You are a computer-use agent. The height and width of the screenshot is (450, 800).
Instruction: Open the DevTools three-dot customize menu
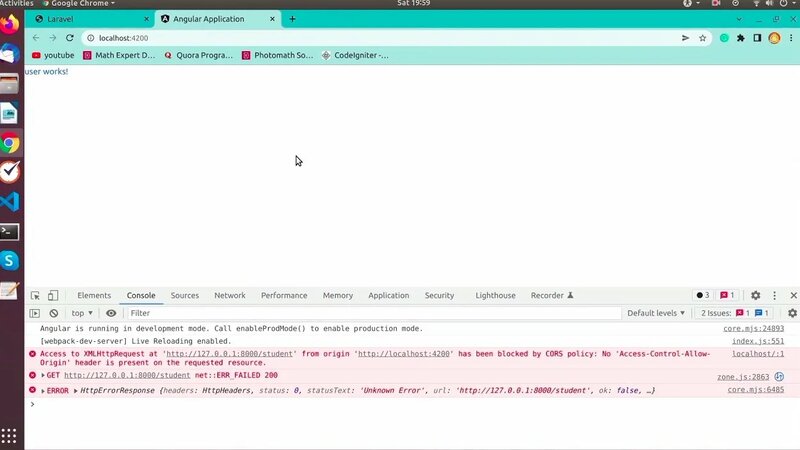tap(774, 295)
